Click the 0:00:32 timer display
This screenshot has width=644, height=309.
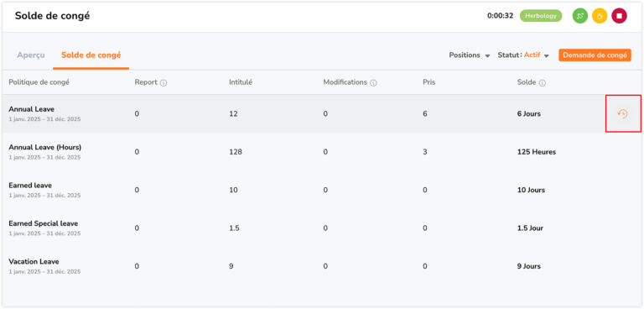coord(501,16)
